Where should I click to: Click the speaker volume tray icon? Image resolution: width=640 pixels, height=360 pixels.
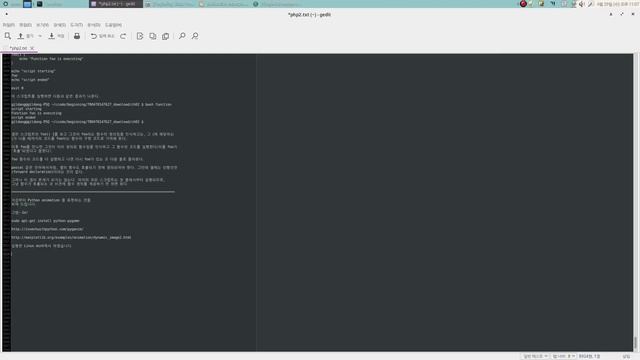[581, 4]
